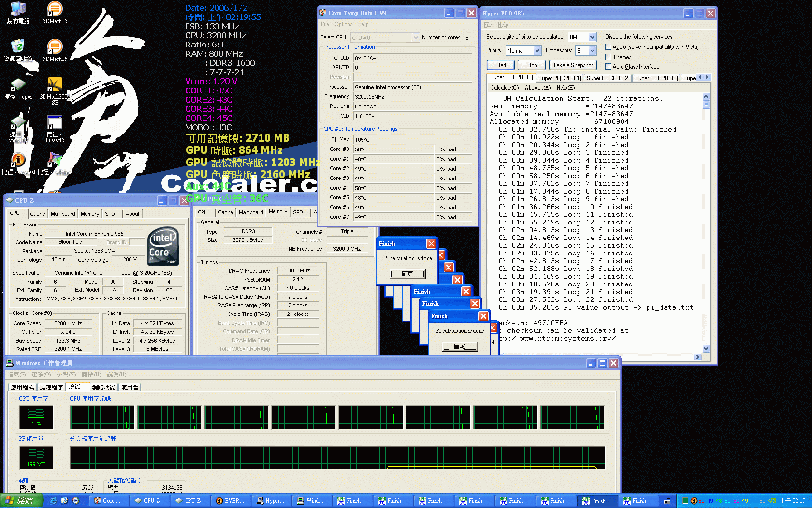Viewport: 812px width, 508px height.
Task: Switch to the Mainboard tab in left CPU-Z
Action: 63,214
